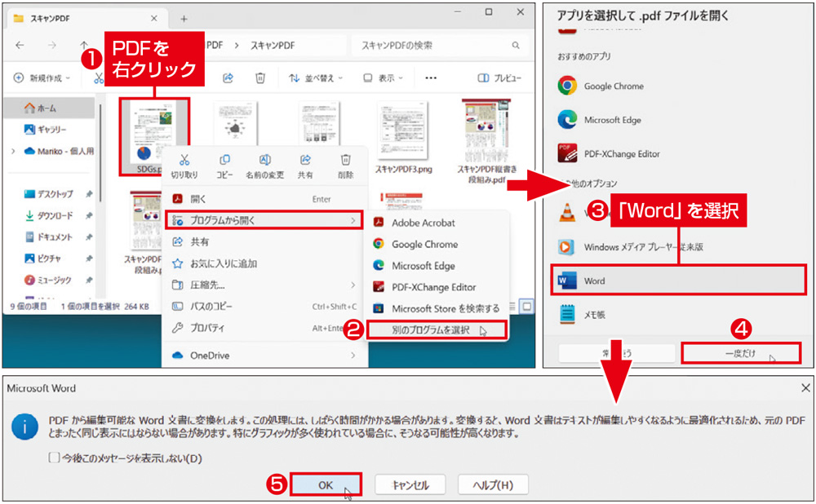
Task: Select the Rename icon in the context menu
Action: coord(264,161)
